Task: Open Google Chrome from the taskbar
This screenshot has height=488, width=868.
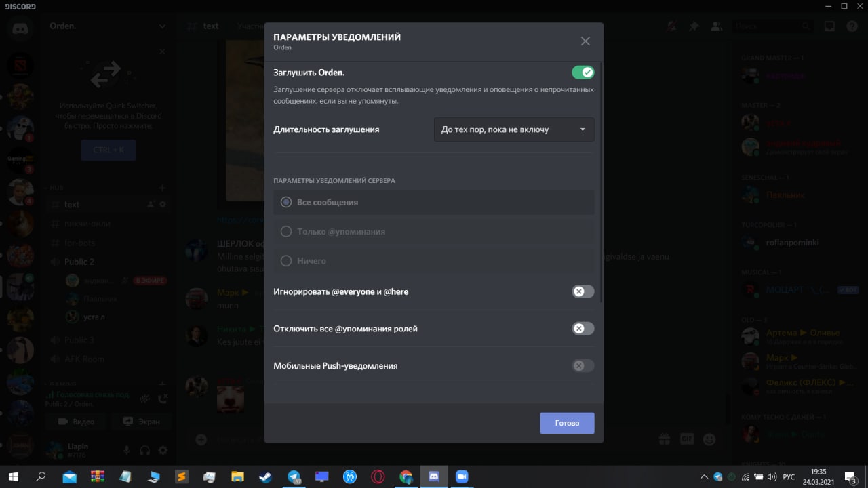Action: 406,476
